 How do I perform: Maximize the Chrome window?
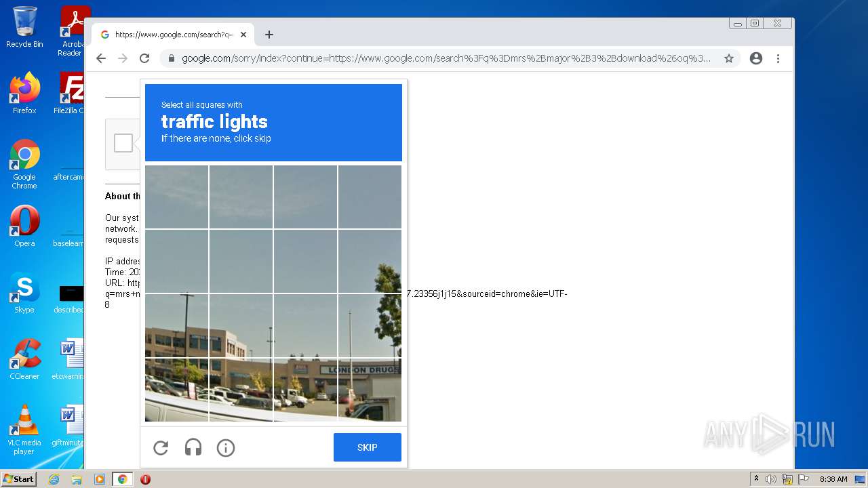(754, 23)
